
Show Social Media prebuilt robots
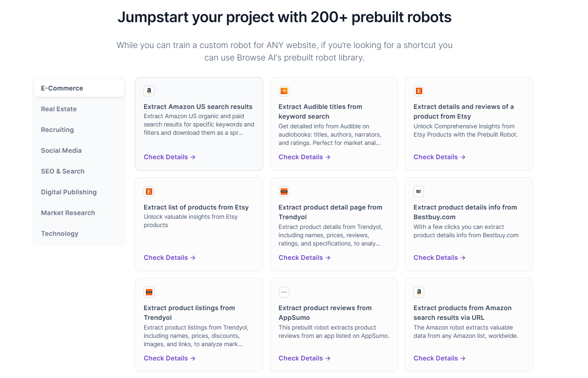point(61,150)
